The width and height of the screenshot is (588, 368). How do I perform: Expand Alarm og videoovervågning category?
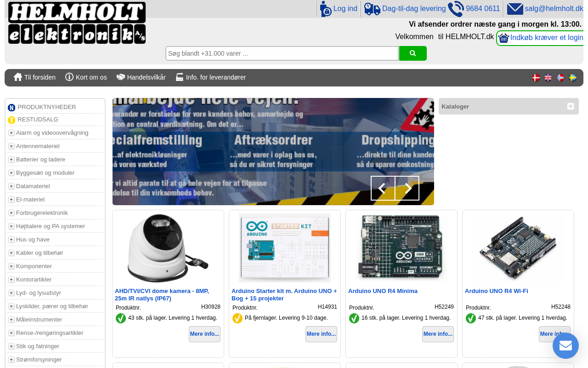pyautogui.click(x=11, y=133)
